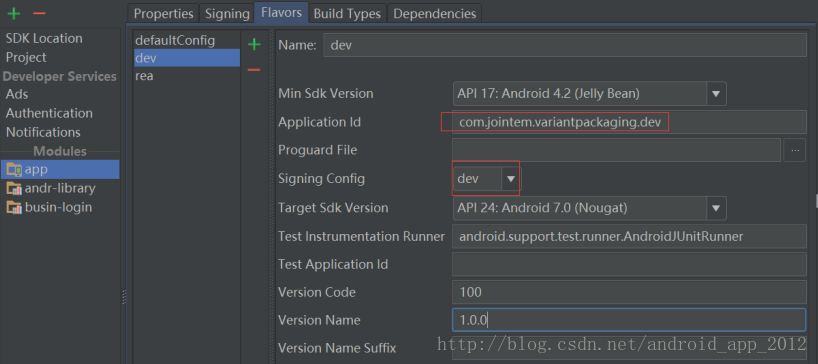Remove selected flavor with the red minus
This screenshot has width=818, height=364.
point(254,69)
